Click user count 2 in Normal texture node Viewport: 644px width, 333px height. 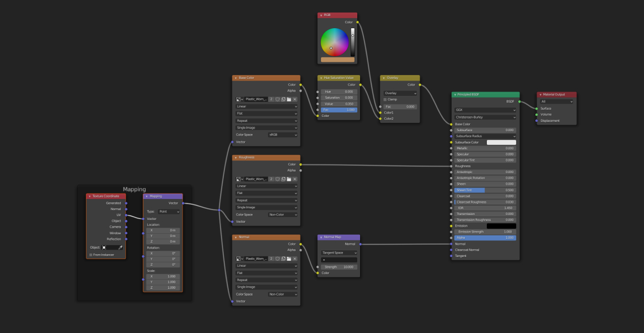tap(271, 259)
